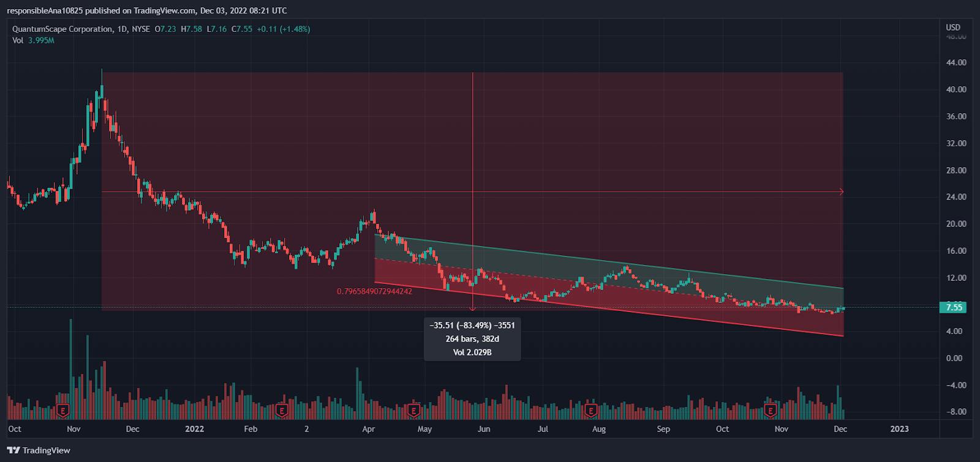Click the QuantumScape Corporation symbol title
980x462 pixels.
click(x=62, y=29)
